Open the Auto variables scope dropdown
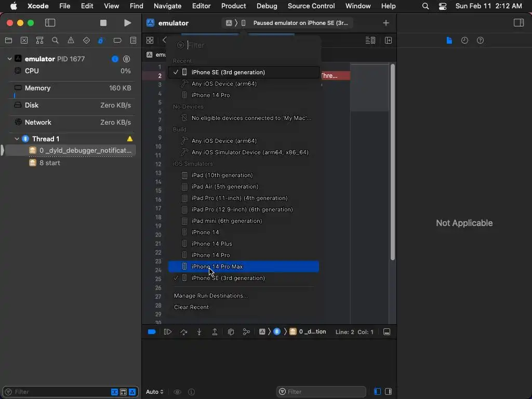Screen dimensions: 532x399 155,392
